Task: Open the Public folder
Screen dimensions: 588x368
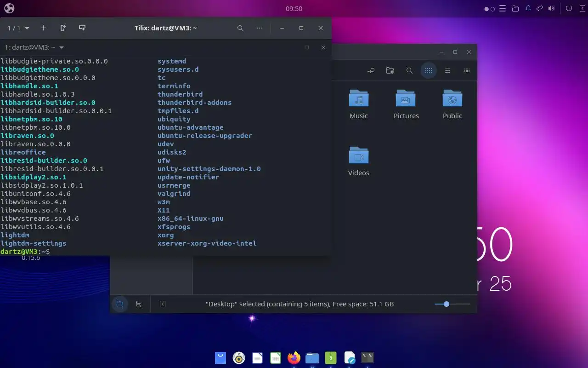Action: click(452, 104)
